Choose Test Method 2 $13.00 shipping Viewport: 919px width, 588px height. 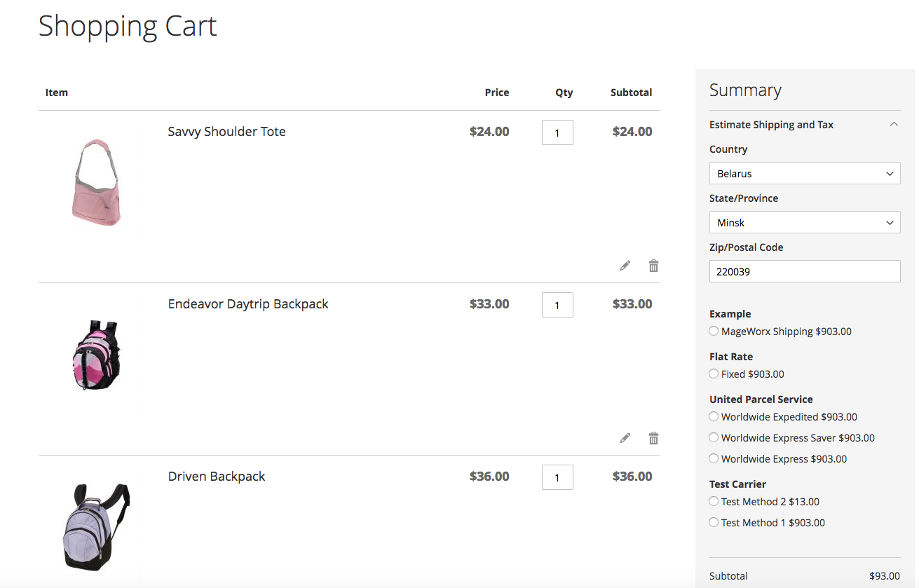(x=714, y=501)
